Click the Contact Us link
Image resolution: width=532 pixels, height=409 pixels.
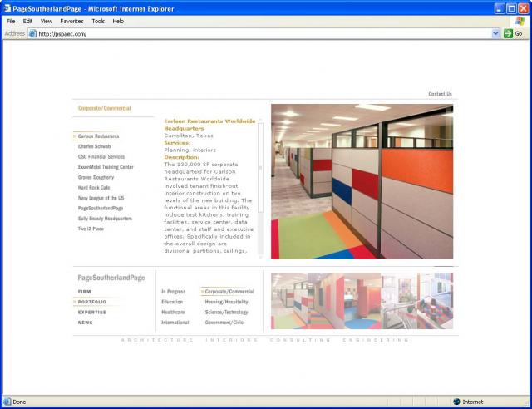(x=440, y=94)
